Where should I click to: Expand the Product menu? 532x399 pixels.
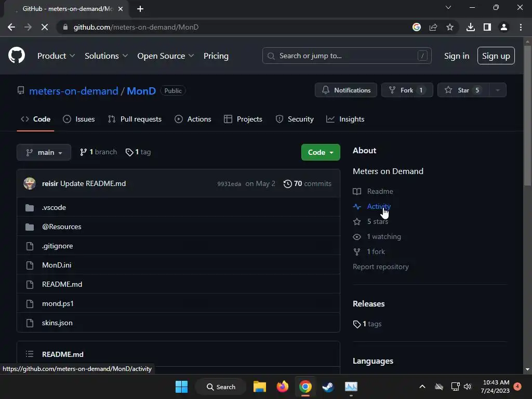pyautogui.click(x=56, y=56)
